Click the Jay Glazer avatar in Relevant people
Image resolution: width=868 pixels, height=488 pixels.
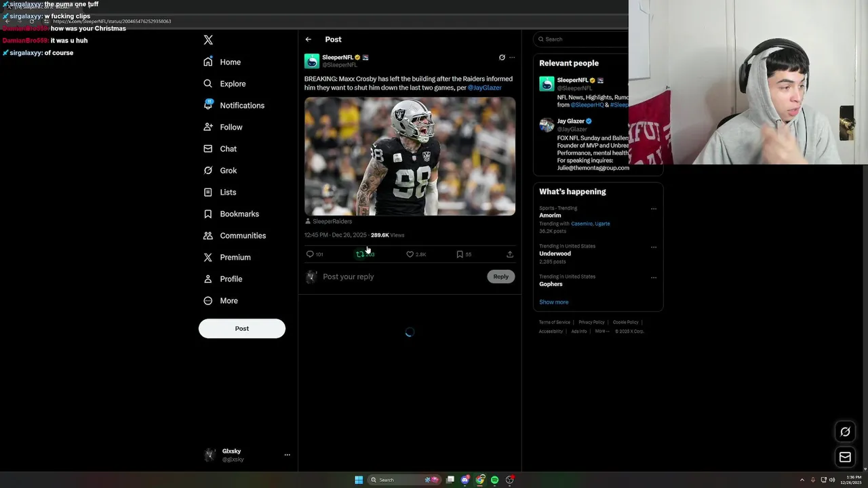(547, 125)
